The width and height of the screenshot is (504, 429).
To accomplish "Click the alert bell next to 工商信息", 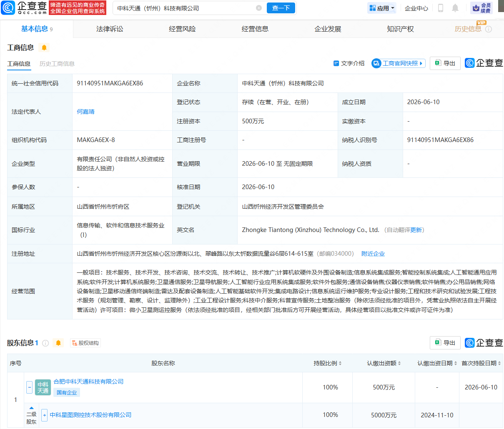I will [x=44, y=47].
